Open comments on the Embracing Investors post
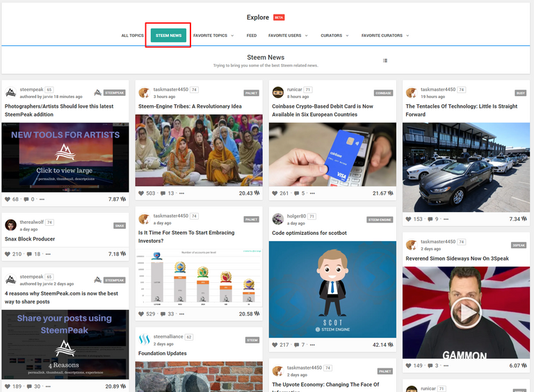534x392 pixels. coord(163,313)
